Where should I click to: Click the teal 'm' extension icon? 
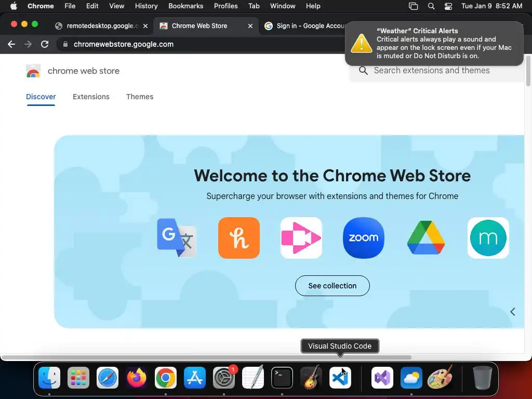[x=488, y=238]
